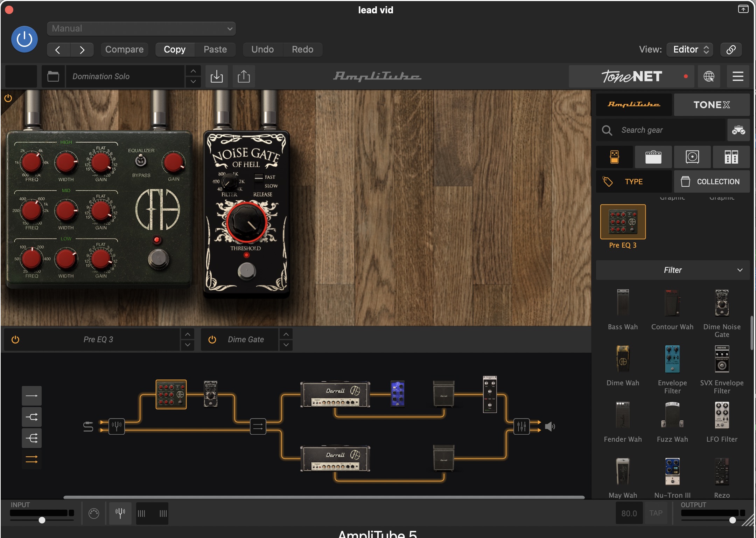Click the TAP tempo button
The height and width of the screenshot is (538, 756).
[656, 513]
